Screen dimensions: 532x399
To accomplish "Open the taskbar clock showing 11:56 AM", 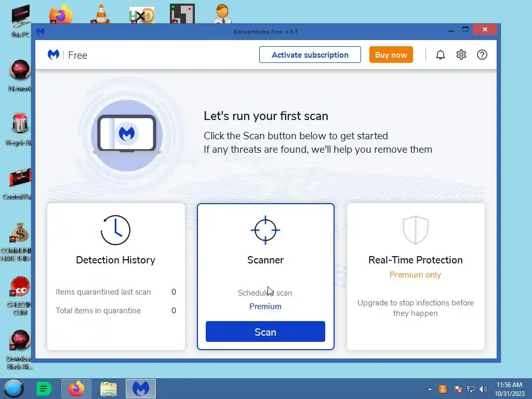I will [509, 389].
